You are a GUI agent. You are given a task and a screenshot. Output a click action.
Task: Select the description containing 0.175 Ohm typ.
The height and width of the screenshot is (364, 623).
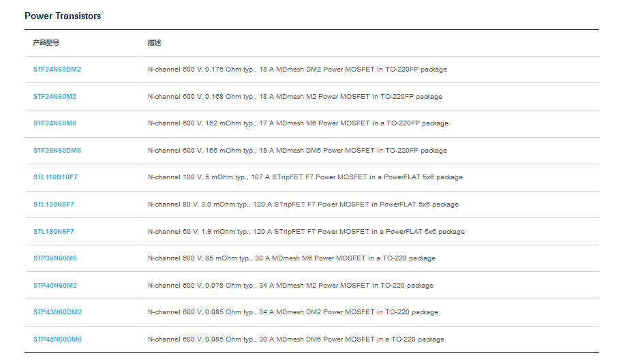point(297,69)
